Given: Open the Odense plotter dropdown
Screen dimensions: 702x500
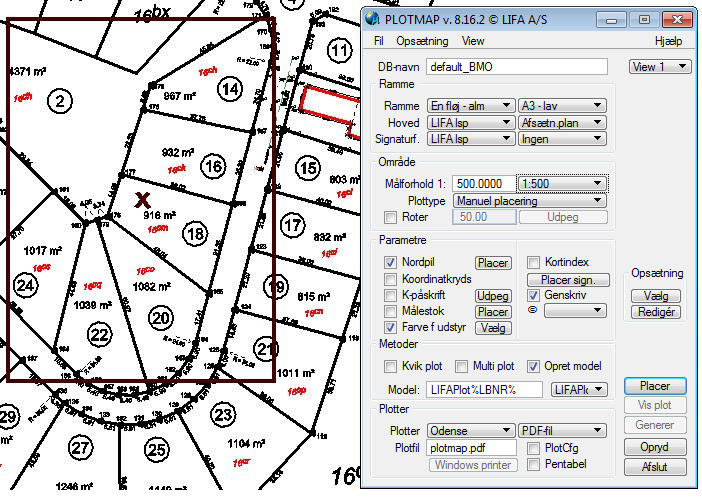Looking at the screenshot, I should click(471, 431).
